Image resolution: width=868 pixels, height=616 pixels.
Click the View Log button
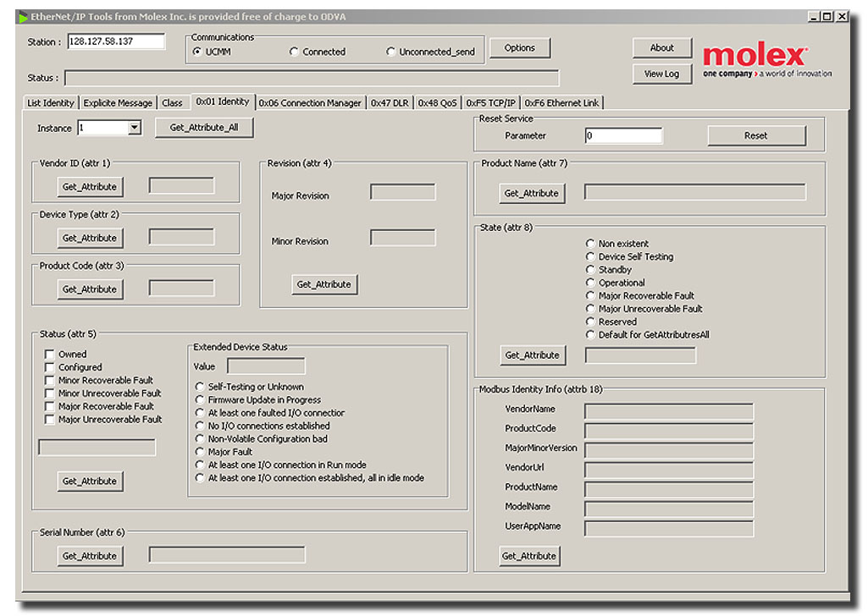pos(661,74)
